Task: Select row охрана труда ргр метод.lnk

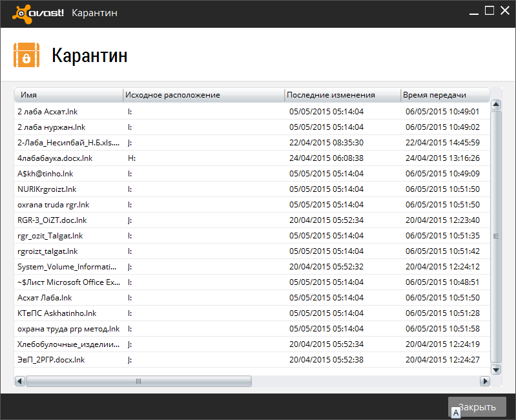Action: coord(252,328)
